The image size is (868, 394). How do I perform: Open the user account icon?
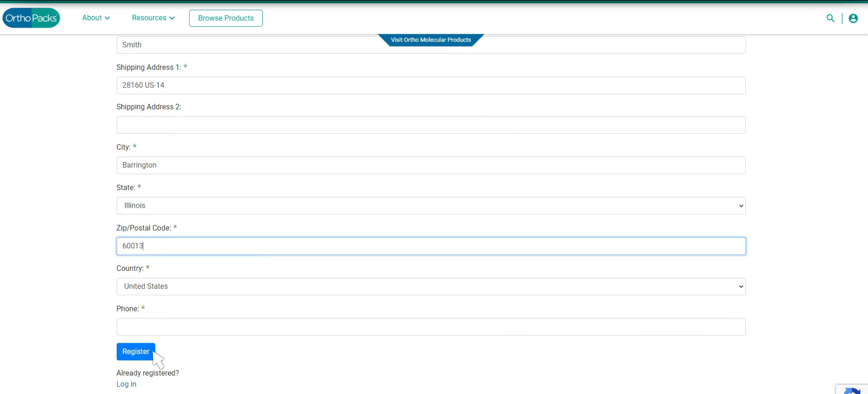pyautogui.click(x=853, y=18)
